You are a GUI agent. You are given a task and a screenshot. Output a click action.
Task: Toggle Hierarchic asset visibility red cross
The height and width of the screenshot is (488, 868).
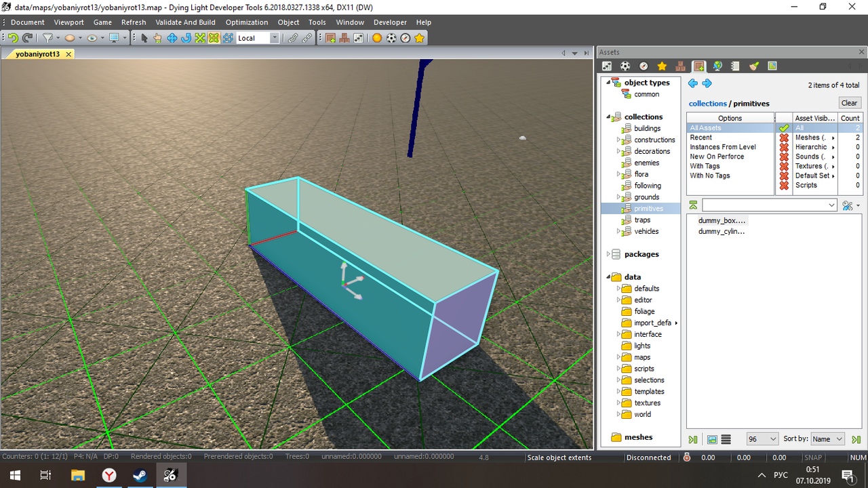coord(784,147)
